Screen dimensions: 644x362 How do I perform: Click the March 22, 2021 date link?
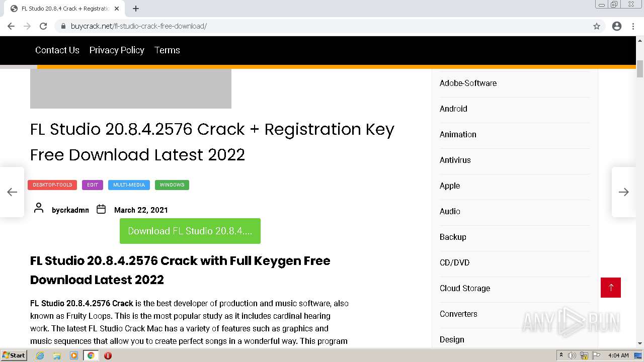(x=141, y=210)
